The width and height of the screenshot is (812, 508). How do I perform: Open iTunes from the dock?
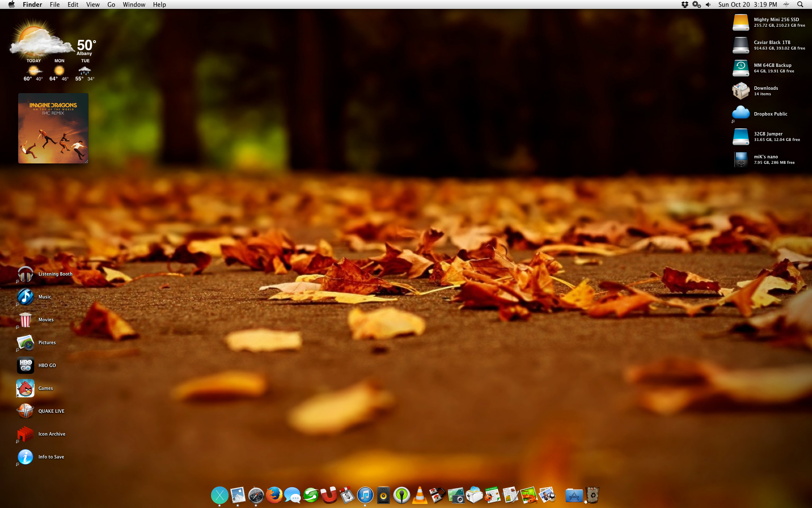[365, 495]
